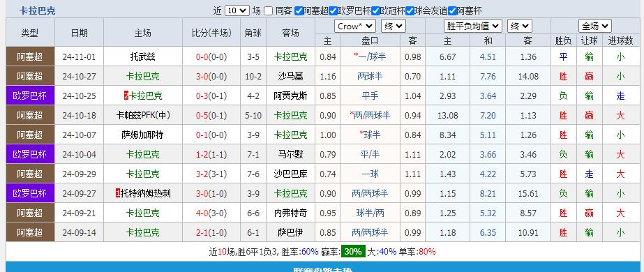Click away team 内弗特奇
Viewport: 644px width, 272px height.
pos(290,213)
